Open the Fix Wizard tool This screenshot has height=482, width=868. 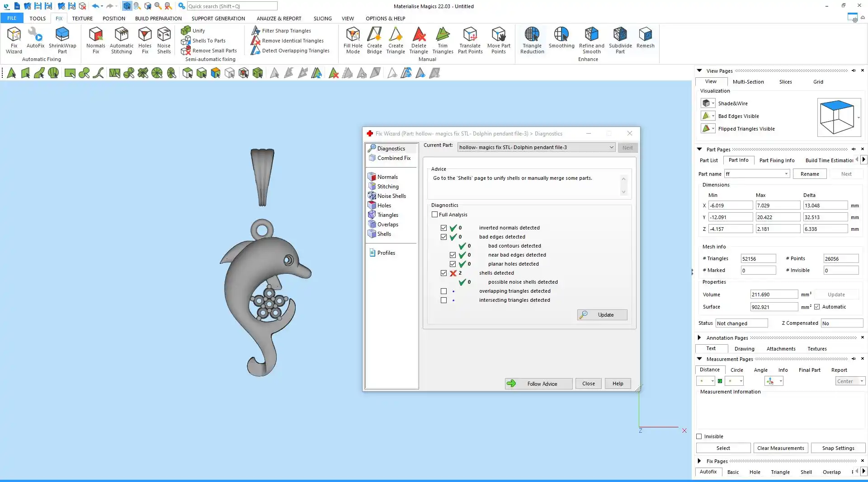[x=14, y=40]
